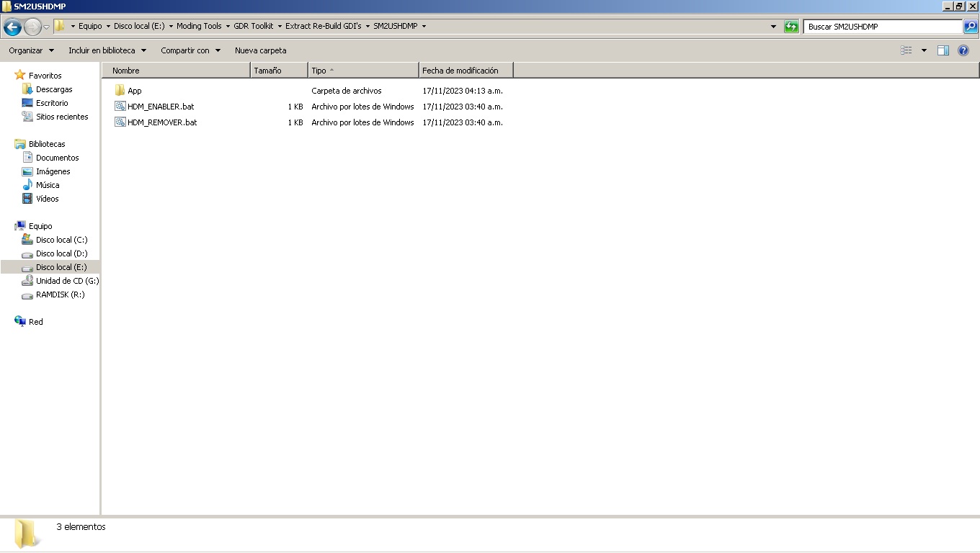Viewport: 980px width, 553px height.
Task: Open the Compartir con menu
Action: coord(190,50)
